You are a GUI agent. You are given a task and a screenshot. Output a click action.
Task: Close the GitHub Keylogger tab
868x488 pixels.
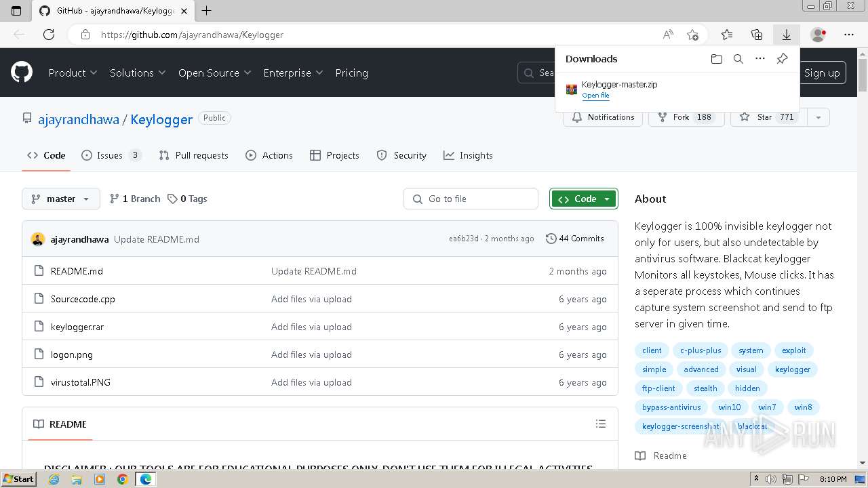pos(184,11)
